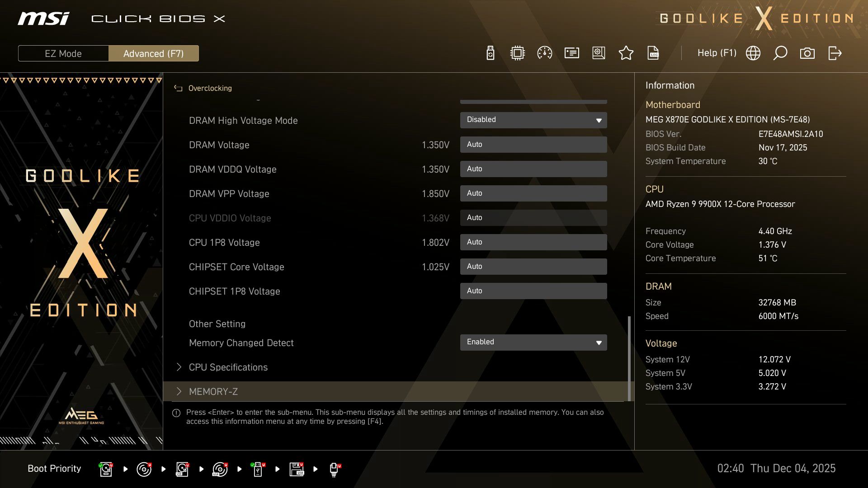Screen dimensions: 868x488
Task: Open the Favorites star icon
Action: tap(626, 53)
